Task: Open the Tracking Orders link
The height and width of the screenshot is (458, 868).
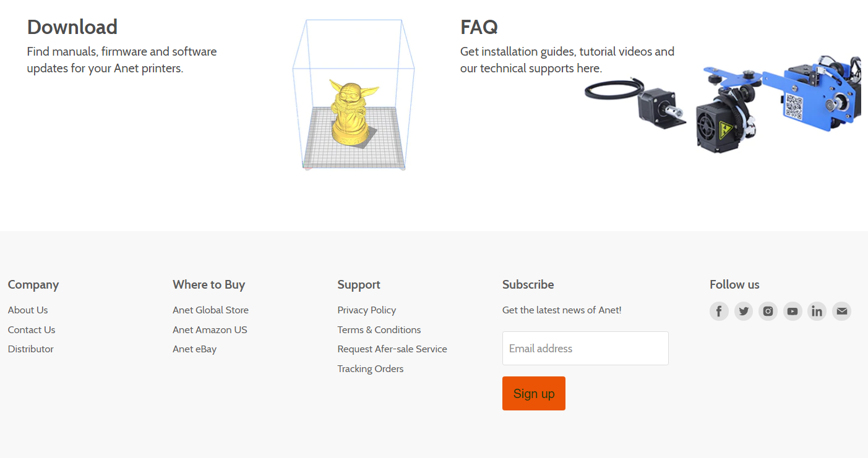Action: coord(370,369)
